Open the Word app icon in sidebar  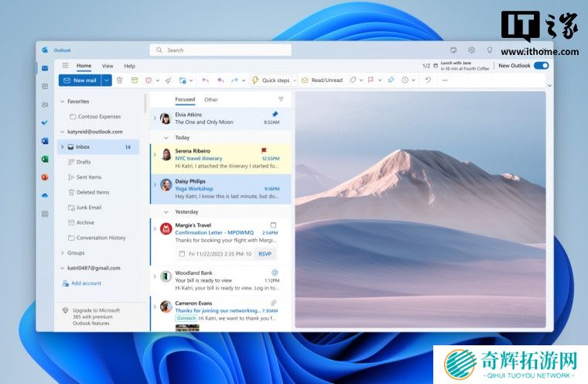tap(45, 141)
